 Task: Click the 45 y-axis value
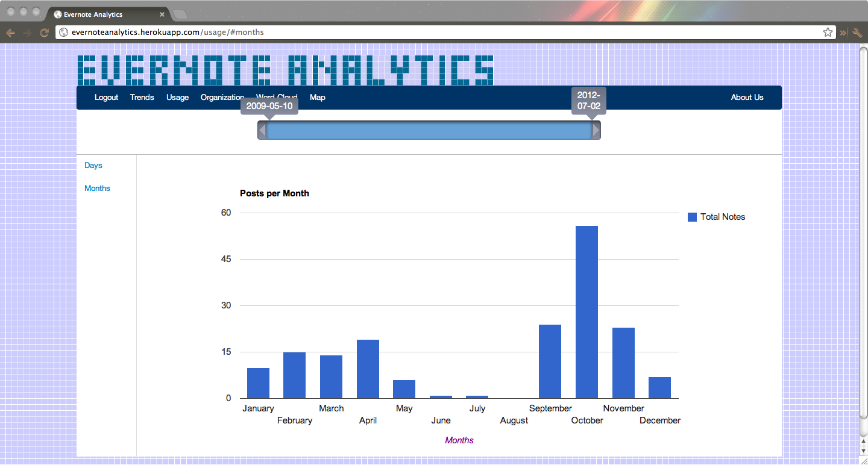(x=226, y=259)
